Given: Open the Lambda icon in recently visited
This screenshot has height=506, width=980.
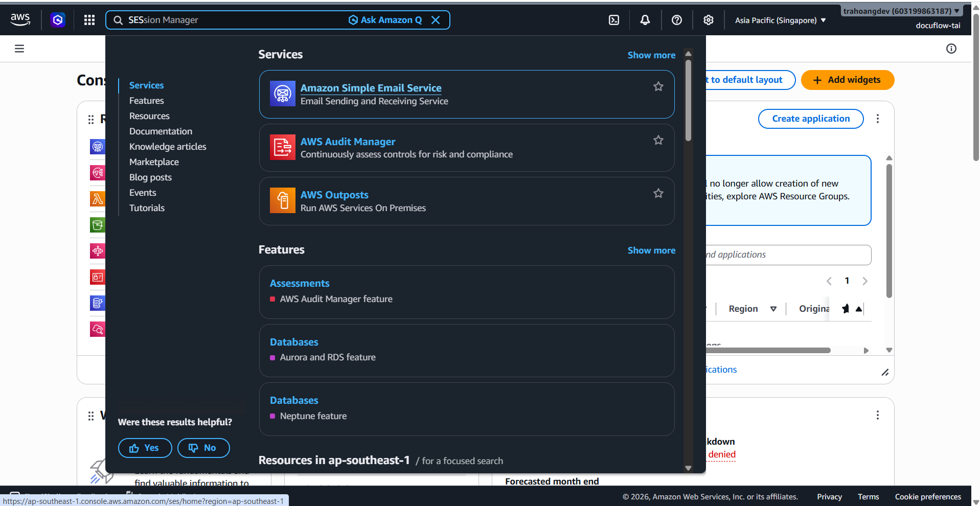Looking at the screenshot, I should click(98, 199).
